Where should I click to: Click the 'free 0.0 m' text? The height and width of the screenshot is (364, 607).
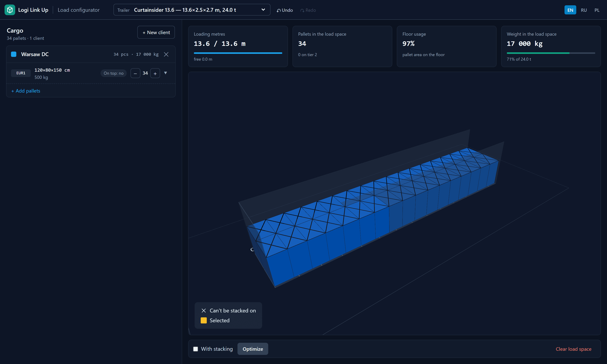(203, 59)
